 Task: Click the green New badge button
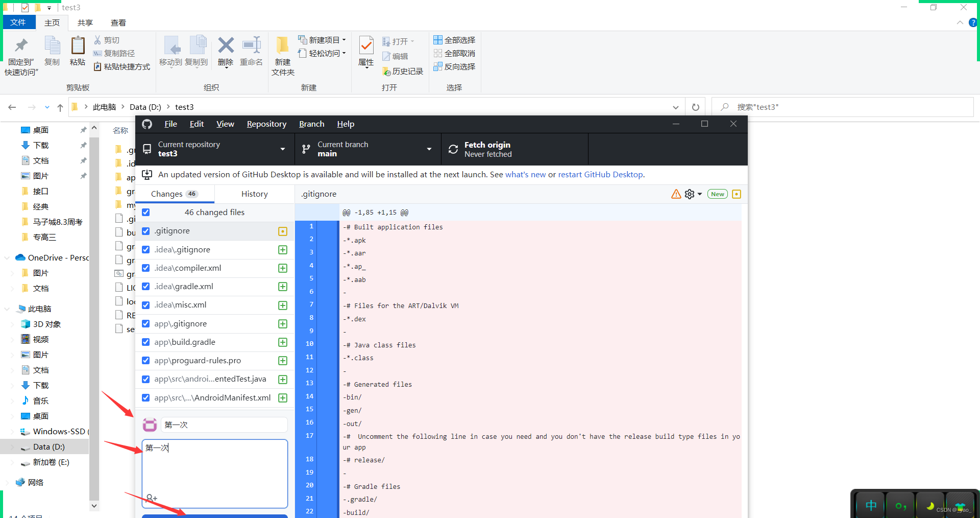coord(717,194)
